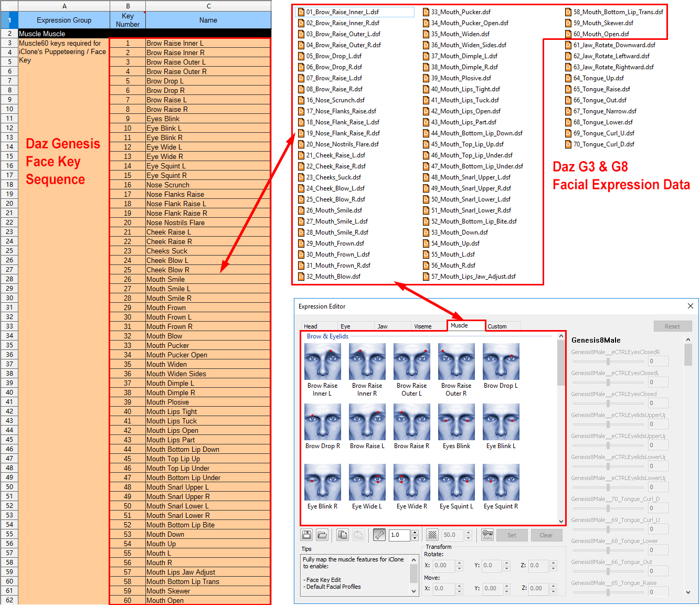
Task: Click the Paste icon in Expression Editor toolbar
Action: coord(358,535)
